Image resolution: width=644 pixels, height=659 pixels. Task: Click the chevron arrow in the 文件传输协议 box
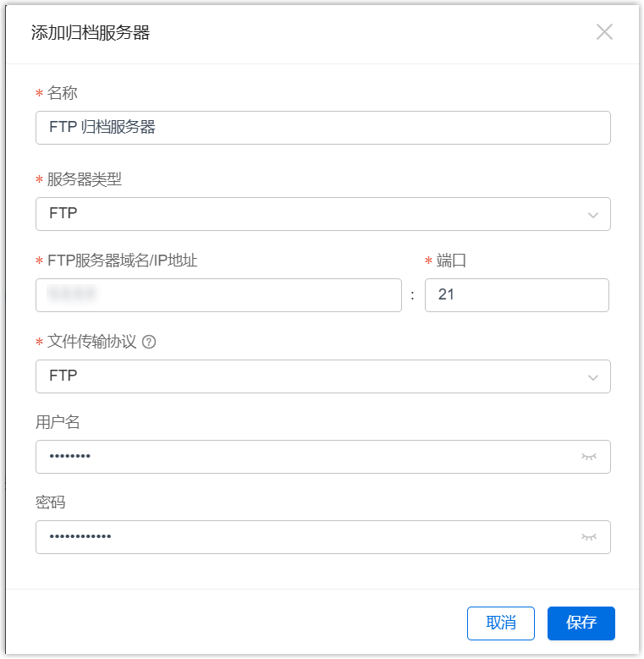point(593,377)
